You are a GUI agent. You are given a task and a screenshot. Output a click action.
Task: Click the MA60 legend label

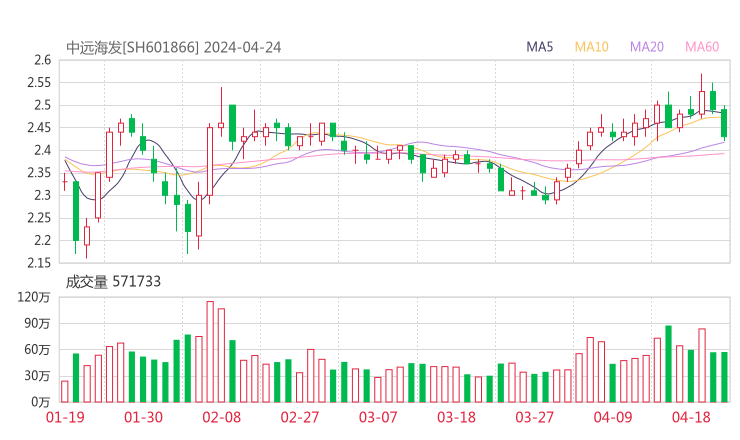[702, 47]
